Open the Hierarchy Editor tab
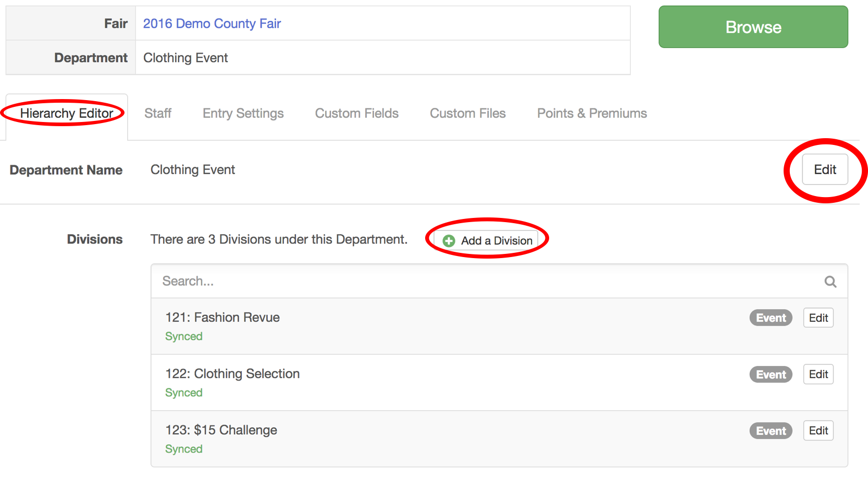 [x=67, y=114]
